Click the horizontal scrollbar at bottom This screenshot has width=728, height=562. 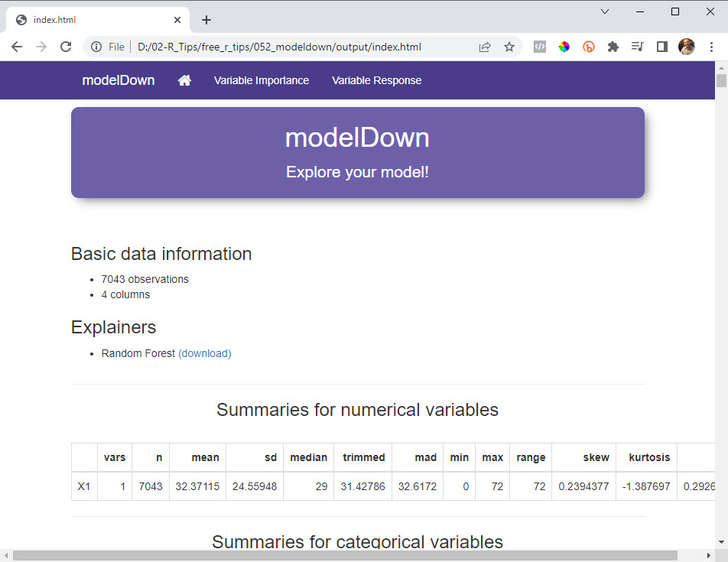[x=344, y=555]
